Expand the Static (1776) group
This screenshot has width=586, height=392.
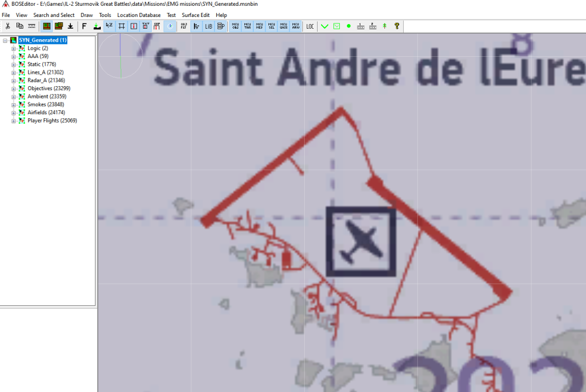(x=13, y=64)
